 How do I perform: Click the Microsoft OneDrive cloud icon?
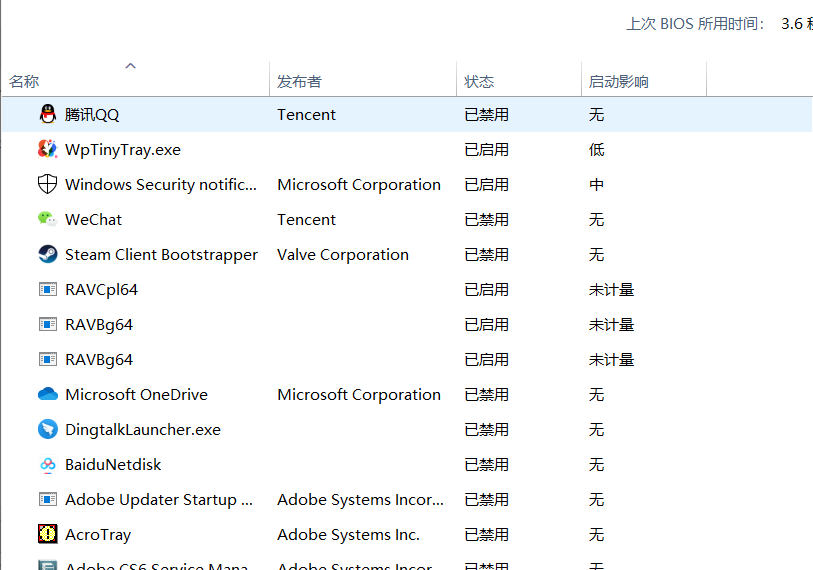click(x=47, y=395)
